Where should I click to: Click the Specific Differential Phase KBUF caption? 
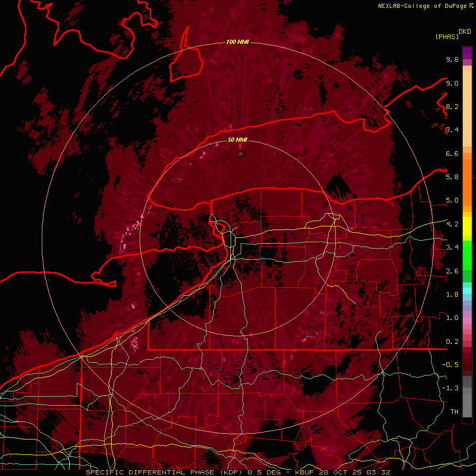pyautogui.click(x=237, y=472)
